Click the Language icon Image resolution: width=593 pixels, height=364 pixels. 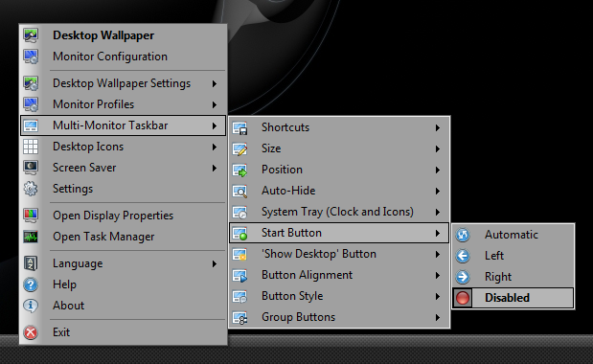(x=31, y=263)
